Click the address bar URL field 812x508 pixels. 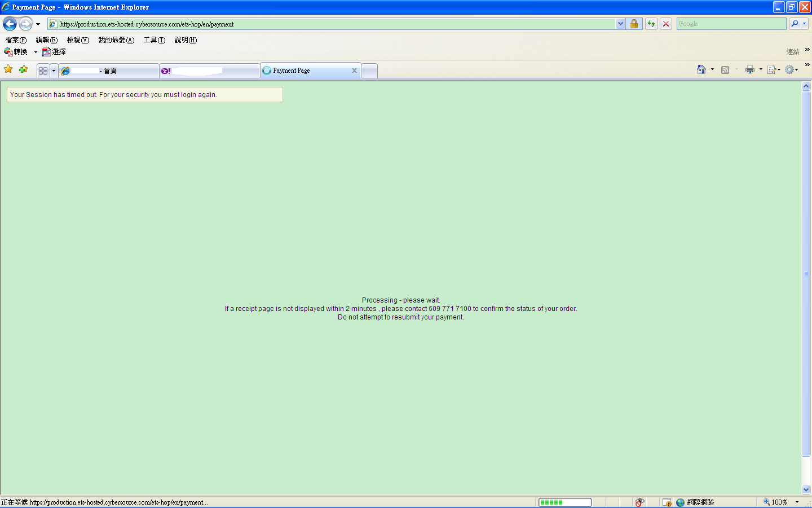coord(332,24)
